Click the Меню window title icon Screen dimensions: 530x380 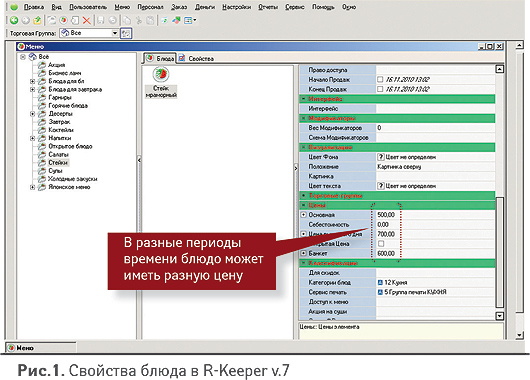(21, 46)
